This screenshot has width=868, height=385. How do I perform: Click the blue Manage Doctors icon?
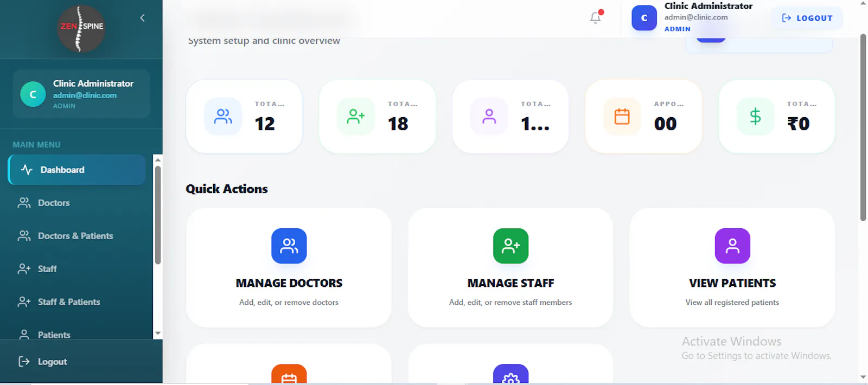coord(289,246)
